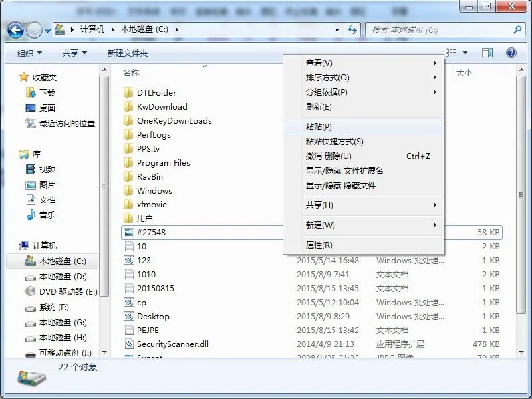Click the back navigation arrow
Image resolution: width=532 pixels, height=399 pixels.
pos(15,30)
